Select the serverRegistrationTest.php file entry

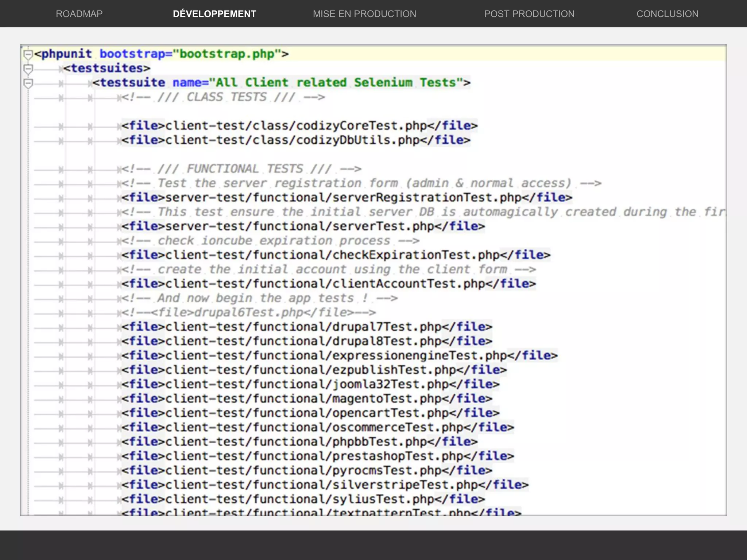[347, 198]
